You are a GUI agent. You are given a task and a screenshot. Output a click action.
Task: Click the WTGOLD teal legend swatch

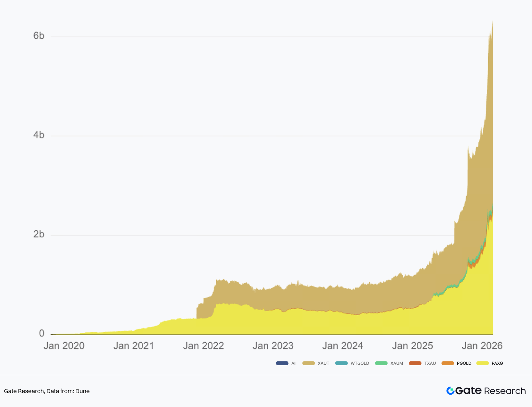tap(341, 363)
